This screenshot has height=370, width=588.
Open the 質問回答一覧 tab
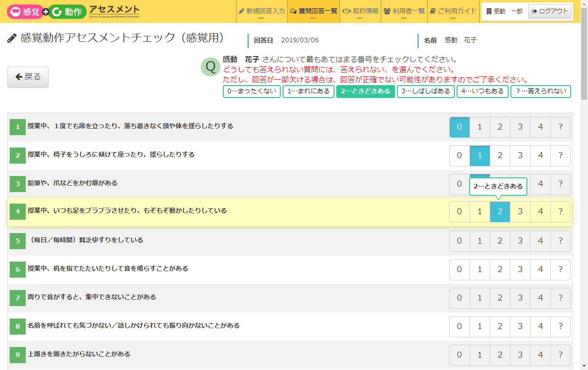313,11
